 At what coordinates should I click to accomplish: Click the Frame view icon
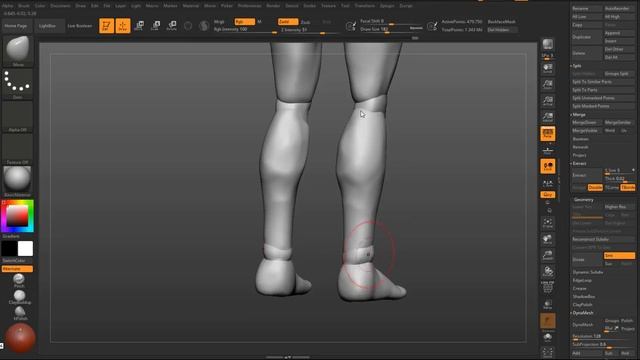click(x=548, y=223)
